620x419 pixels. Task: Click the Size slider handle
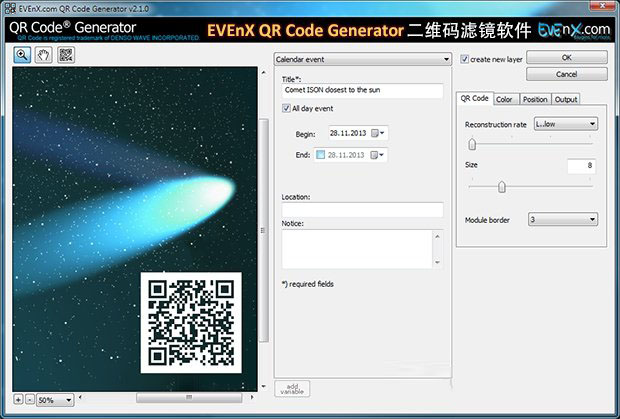pyautogui.click(x=502, y=187)
